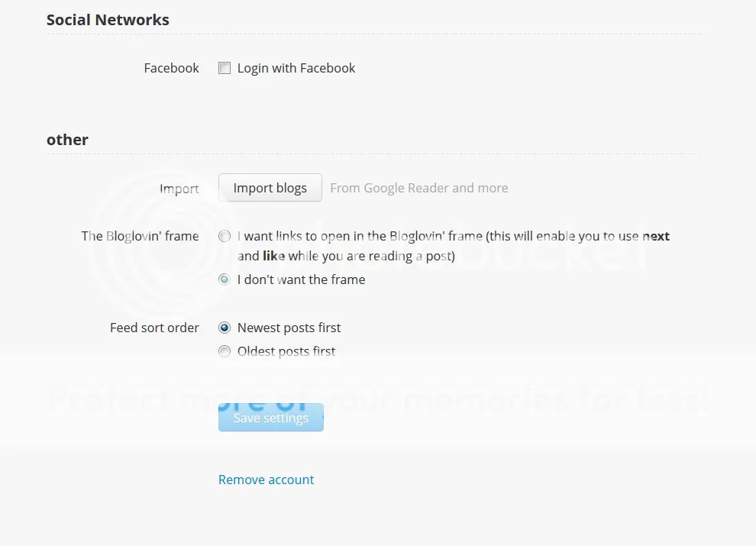Click the 'Oldest posts first' label text
This screenshot has height=546, width=756.
(286, 351)
